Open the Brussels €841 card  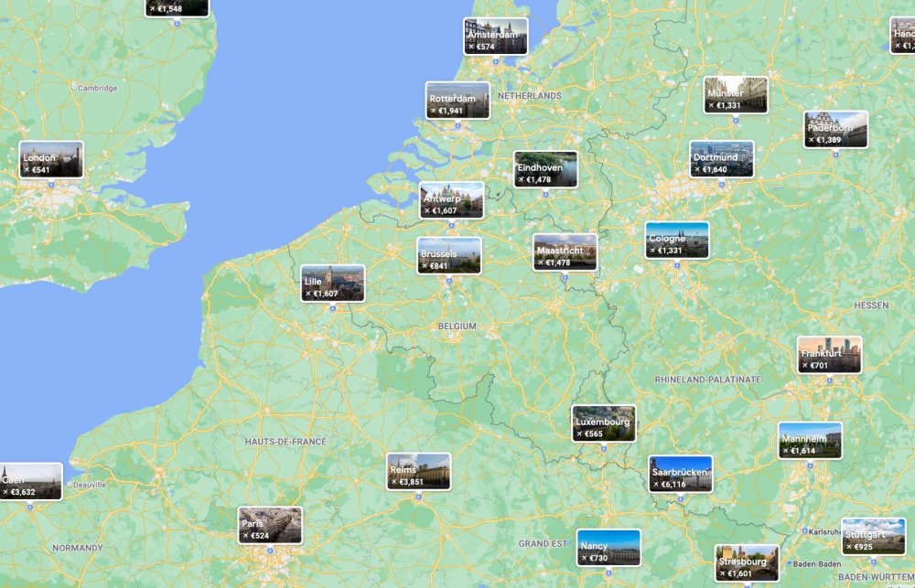click(449, 256)
